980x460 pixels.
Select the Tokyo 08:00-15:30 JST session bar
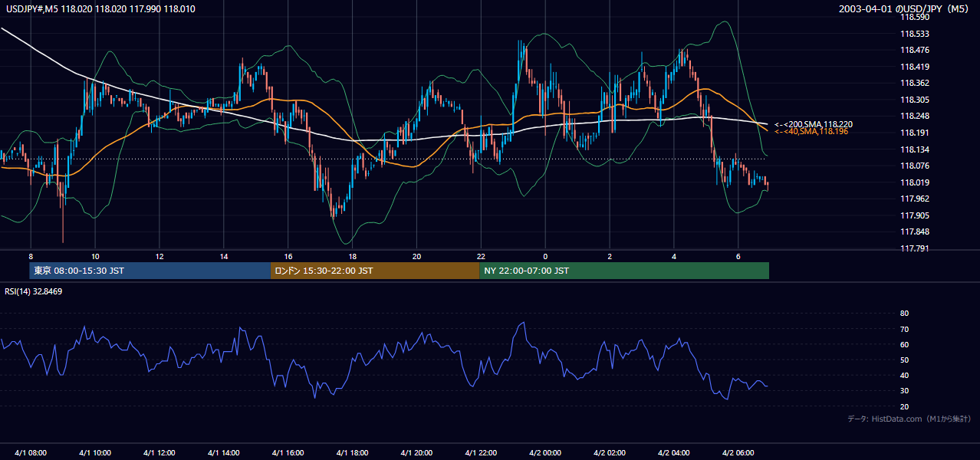150,271
